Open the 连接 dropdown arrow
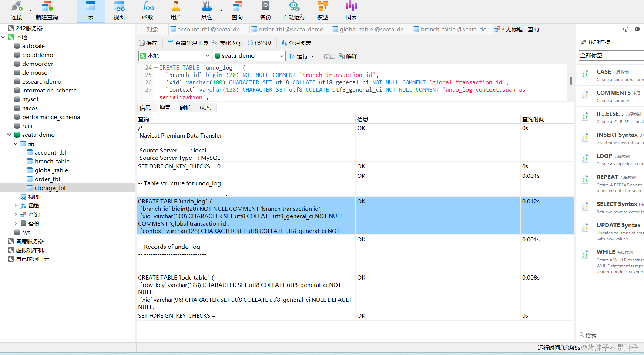 point(31,10)
